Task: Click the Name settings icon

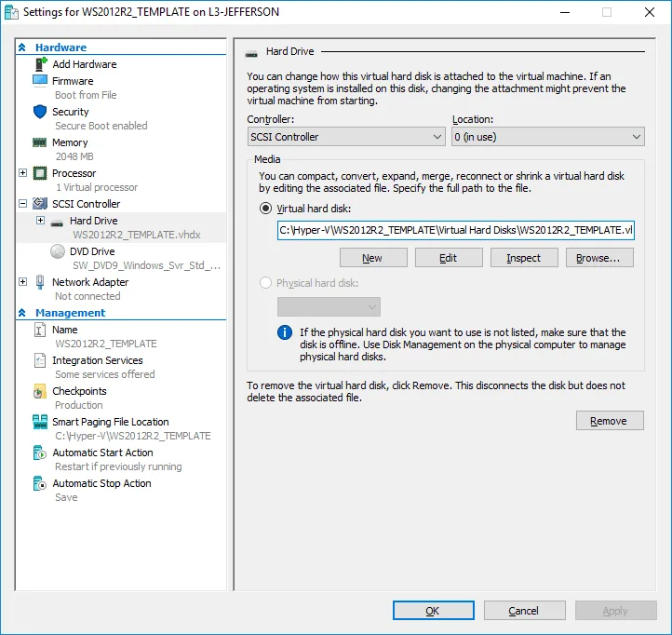Action: [x=39, y=330]
